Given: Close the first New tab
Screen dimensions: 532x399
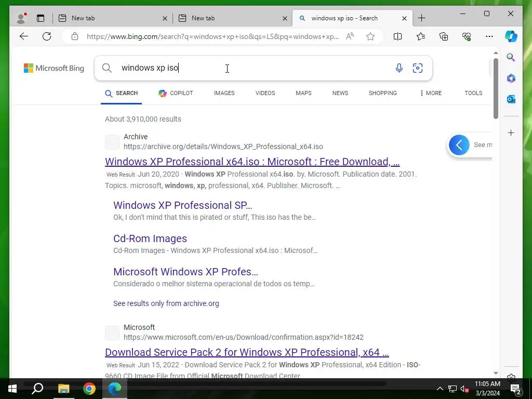Looking at the screenshot, I should click(165, 18).
